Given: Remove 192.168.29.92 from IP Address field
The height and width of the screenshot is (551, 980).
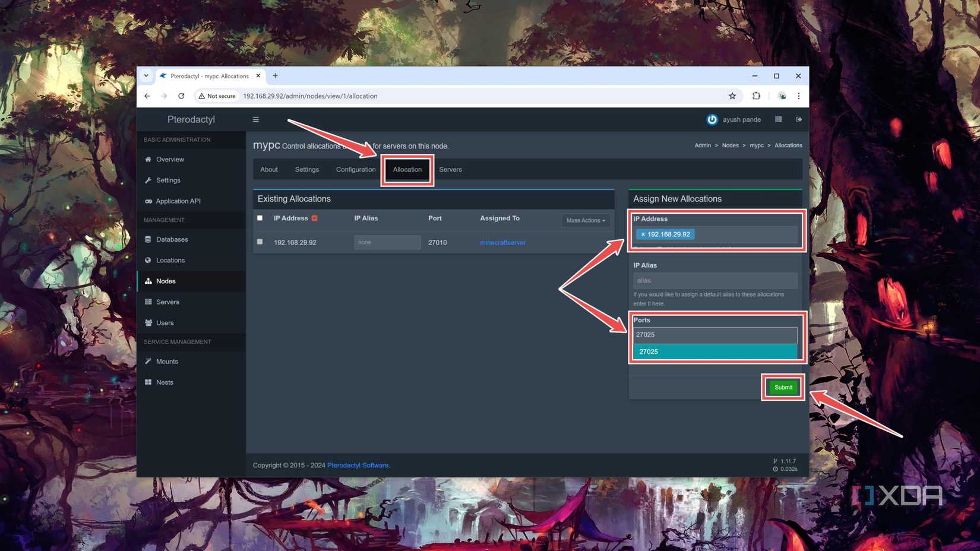Looking at the screenshot, I should 643,234.
